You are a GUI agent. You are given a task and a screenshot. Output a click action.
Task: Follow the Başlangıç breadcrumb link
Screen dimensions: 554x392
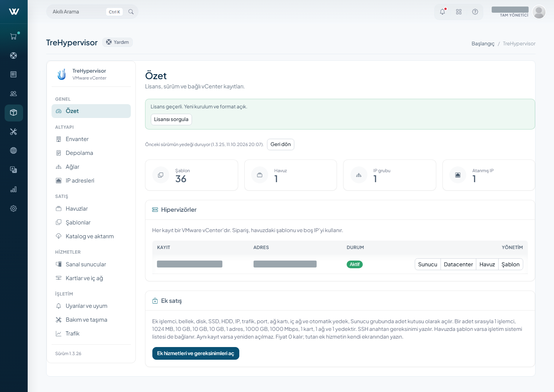(483, 44)
